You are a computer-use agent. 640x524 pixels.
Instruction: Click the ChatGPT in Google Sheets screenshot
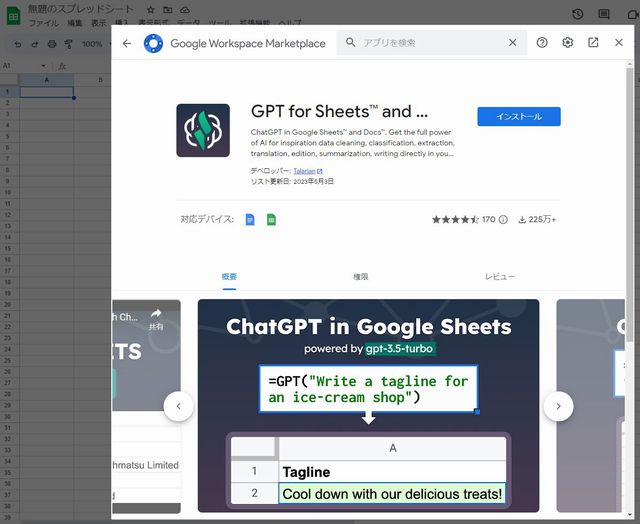(x=368, y=405)
